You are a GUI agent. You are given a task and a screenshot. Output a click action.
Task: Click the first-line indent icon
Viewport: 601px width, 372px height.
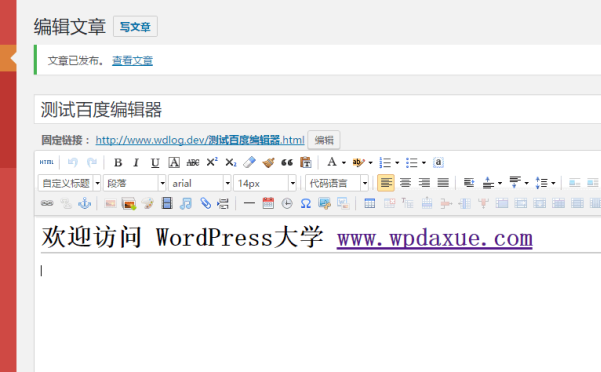click(469, 183)
